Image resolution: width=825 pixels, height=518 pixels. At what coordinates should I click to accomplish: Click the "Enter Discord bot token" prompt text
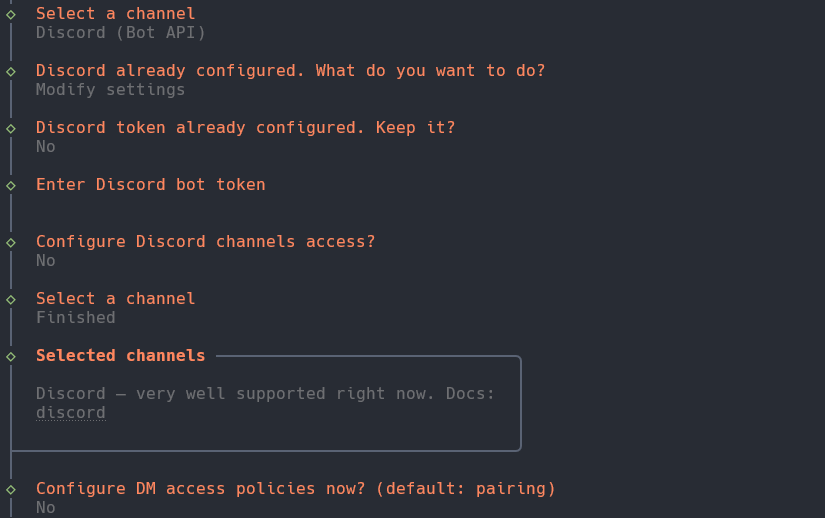pyautogui.click(x=150, y=185)
